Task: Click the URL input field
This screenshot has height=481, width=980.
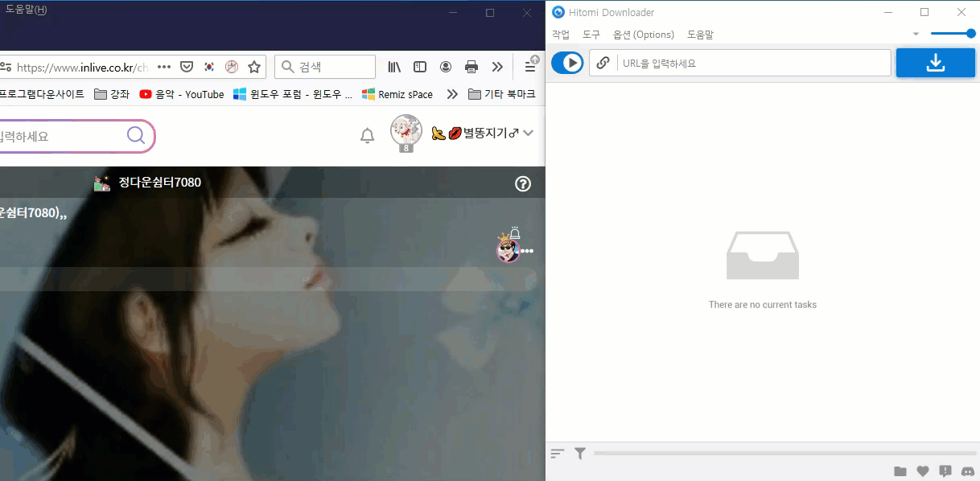Action: coord(753,63)
